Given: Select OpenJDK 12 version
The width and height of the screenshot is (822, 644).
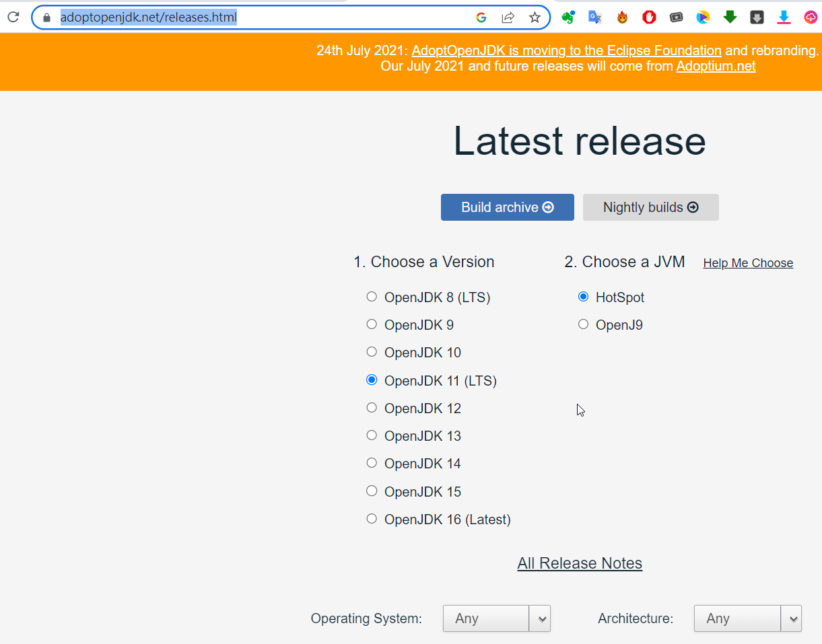Looking at the screenshot, I should pyautogui.click(x=372, y=408).
